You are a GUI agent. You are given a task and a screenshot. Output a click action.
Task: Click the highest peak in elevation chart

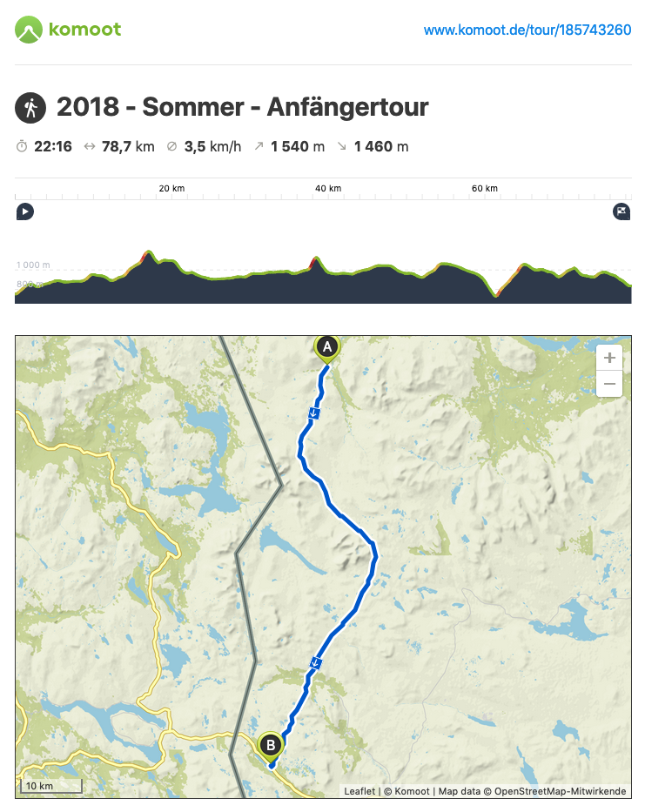pyautogui.click(x=149, y=252)
